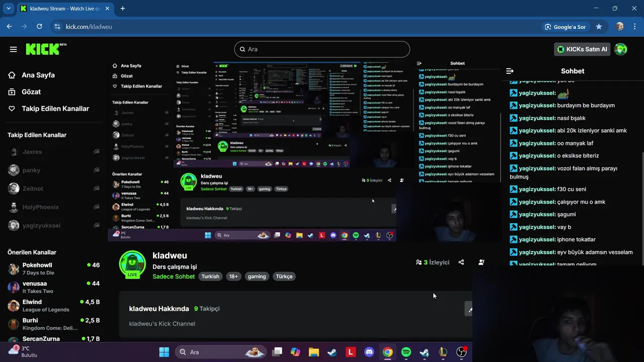
Task: Open followed channel Zeitnot
Action: click(33, 189)
